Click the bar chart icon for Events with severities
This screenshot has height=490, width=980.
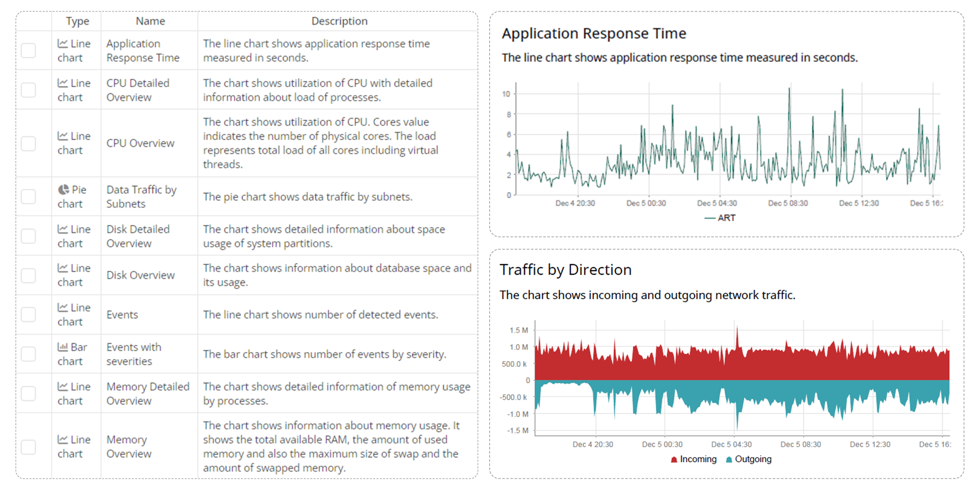point(63,347)
